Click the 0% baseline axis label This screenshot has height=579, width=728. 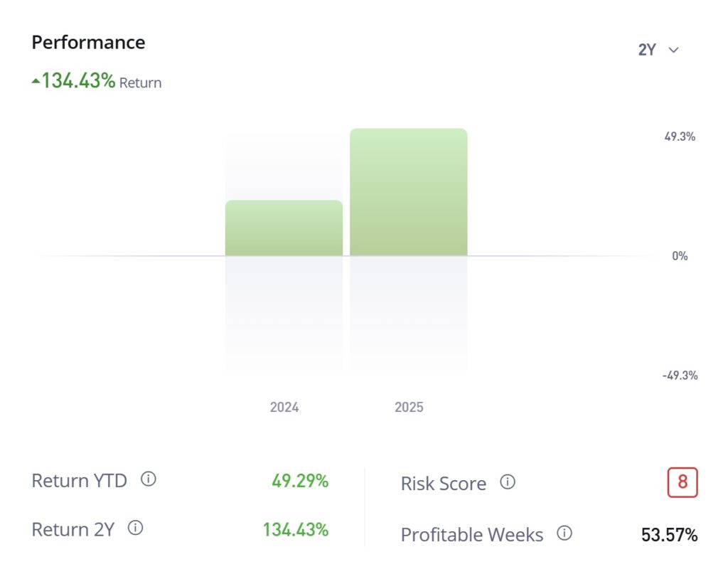click(x=680, y=256)
